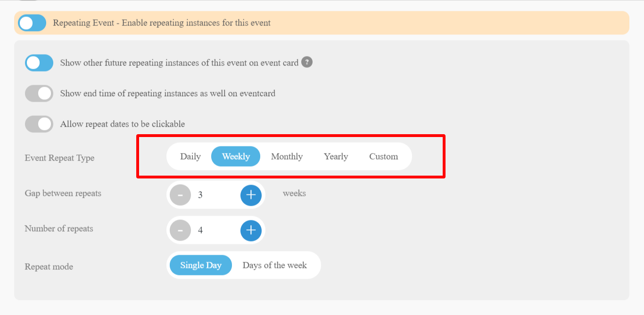Choose Yearly repeat type
644x315 pixels.
336,156
